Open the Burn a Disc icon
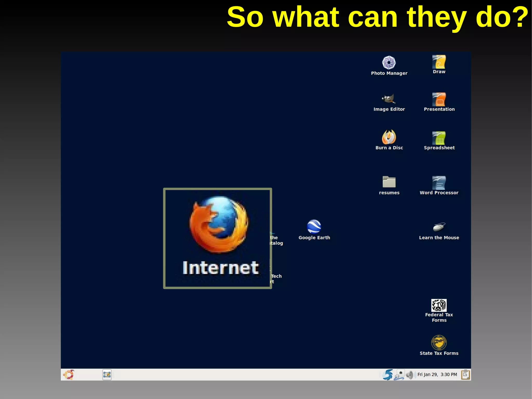532x399 pixels. [389, 137]
